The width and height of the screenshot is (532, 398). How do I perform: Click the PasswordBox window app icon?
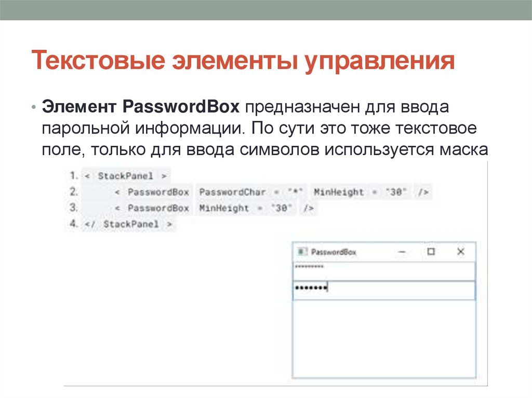(x=301, y=252)
